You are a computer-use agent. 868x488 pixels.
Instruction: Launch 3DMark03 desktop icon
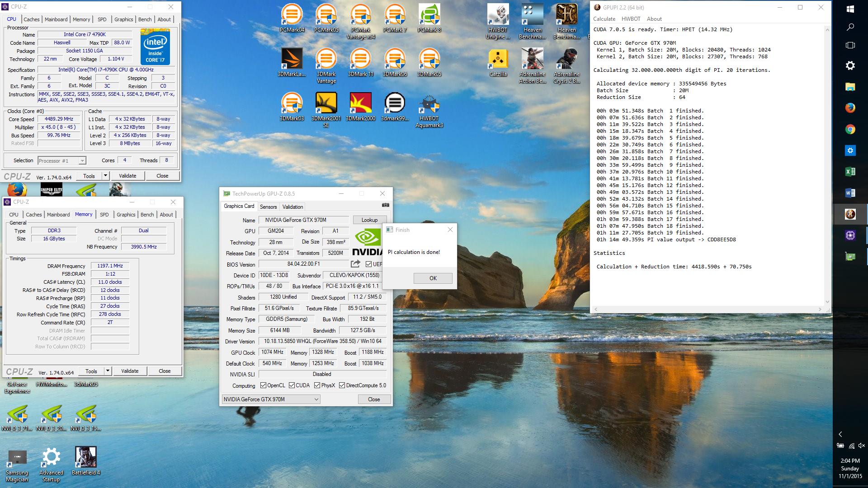tap(292, 107)
